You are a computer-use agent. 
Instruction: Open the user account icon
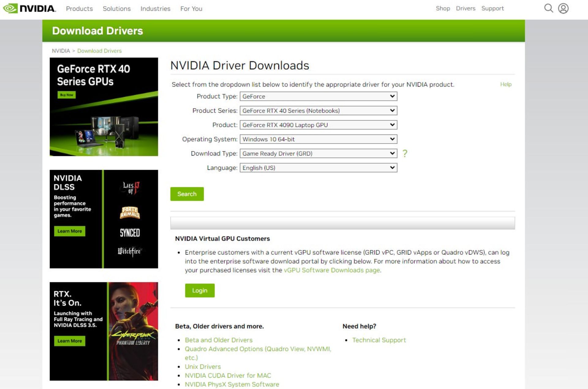click(563, 8)
